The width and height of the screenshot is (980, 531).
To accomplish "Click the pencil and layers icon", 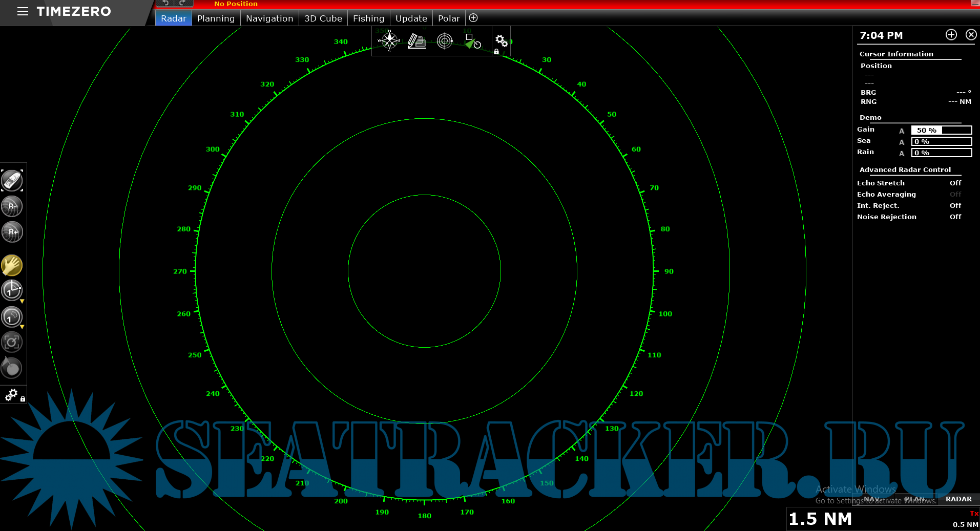I will 416,41.
